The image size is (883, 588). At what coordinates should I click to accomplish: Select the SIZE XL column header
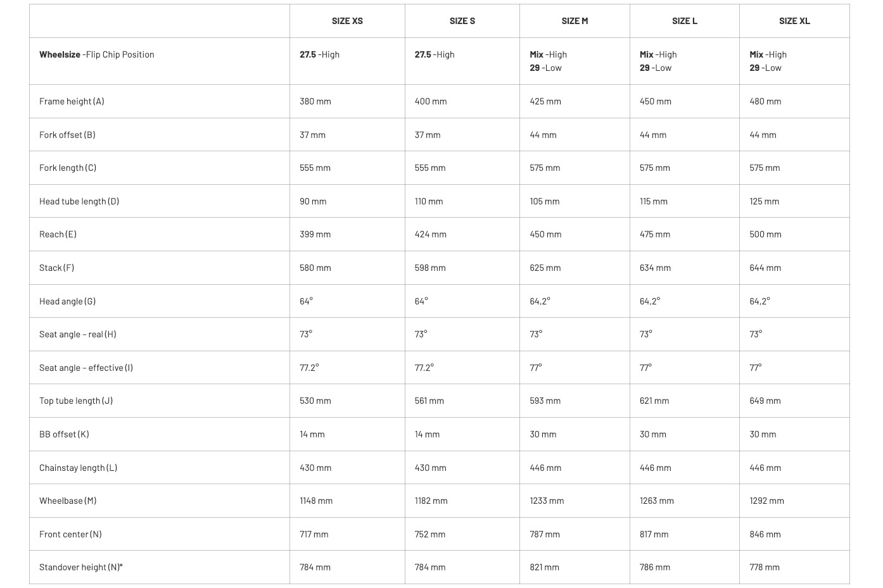tap(794, 21)
